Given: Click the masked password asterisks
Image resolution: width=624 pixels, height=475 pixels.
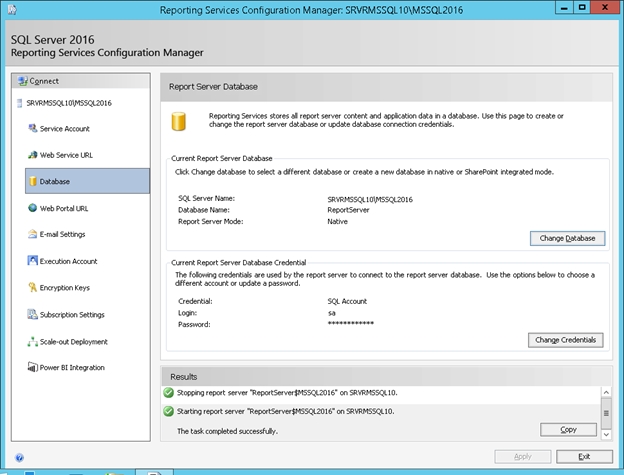Looking at the screenshot, I should coord(351,323).
